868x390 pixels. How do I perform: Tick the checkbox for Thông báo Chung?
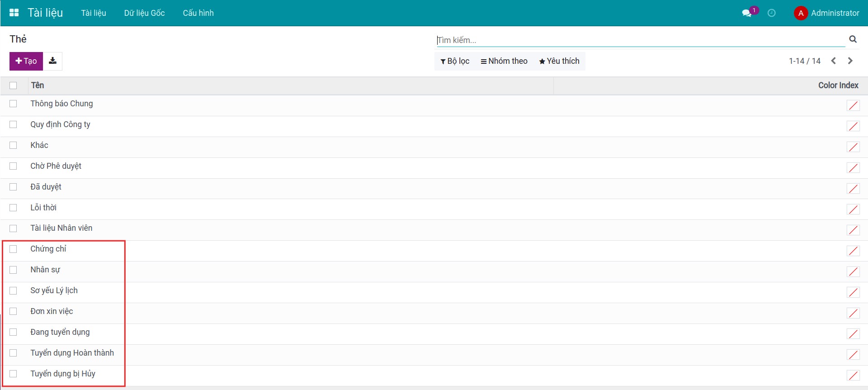tap(13, 104)
